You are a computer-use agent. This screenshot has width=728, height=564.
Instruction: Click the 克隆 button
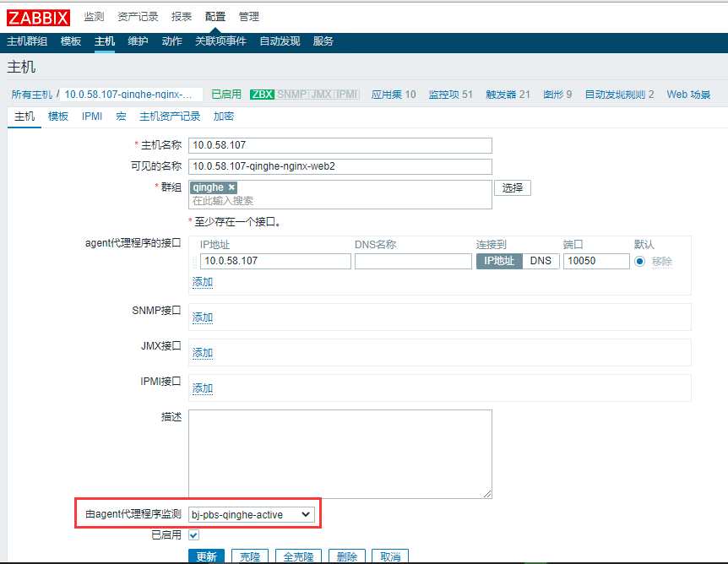250,556
